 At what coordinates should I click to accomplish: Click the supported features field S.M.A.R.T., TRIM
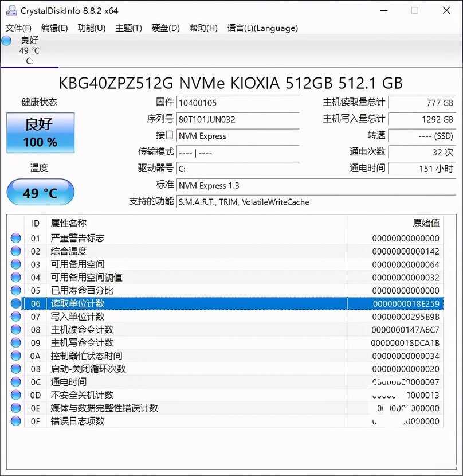316,202
